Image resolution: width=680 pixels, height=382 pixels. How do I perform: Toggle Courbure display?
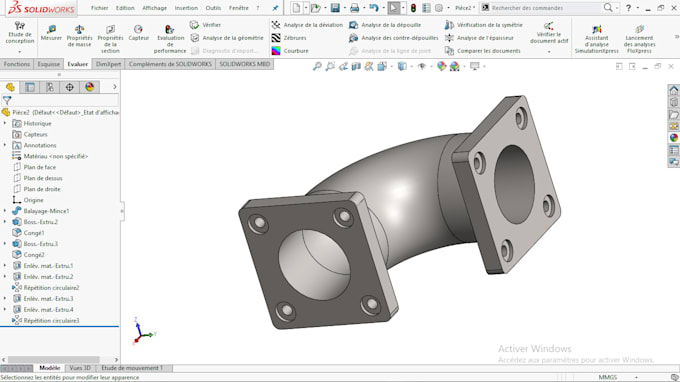click(290, 51)
